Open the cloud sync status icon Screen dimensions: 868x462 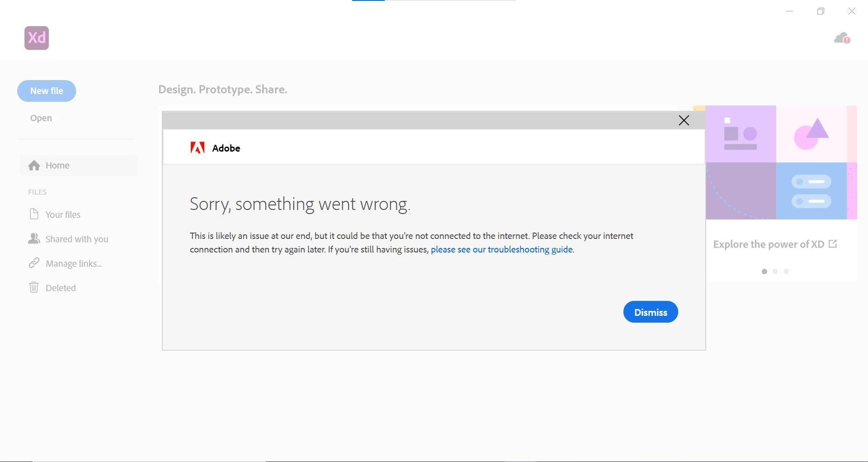tap(842, 38)
